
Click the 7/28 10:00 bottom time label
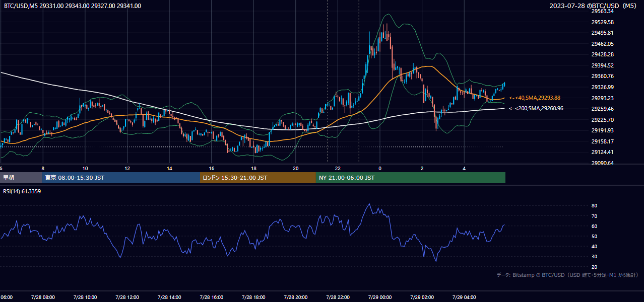(85, 297)
